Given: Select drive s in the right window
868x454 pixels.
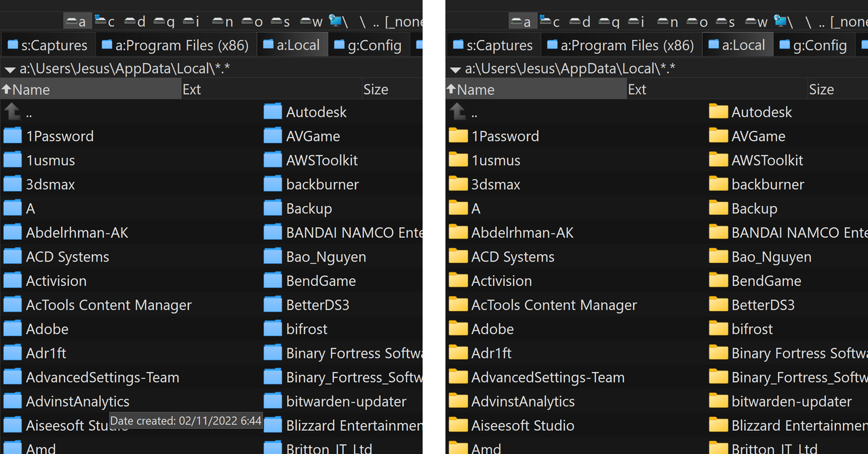Looking at the screenshot, I should pos(725,22).
